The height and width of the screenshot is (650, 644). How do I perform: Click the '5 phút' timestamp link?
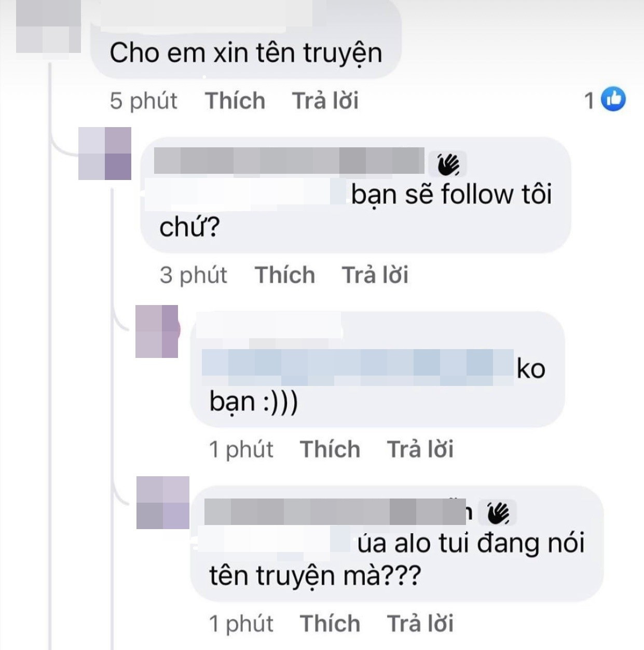click(143, 101)
